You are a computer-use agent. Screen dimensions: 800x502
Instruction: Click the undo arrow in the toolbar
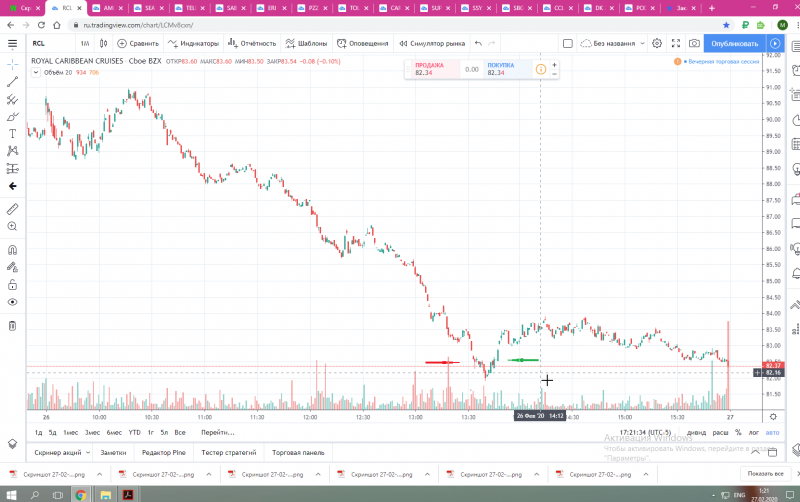478,43
